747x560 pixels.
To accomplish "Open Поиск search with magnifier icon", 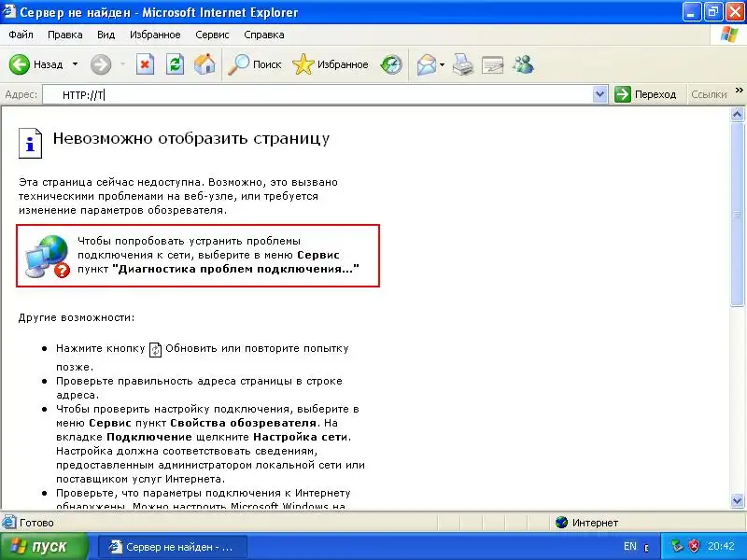I will click(254, 64).
